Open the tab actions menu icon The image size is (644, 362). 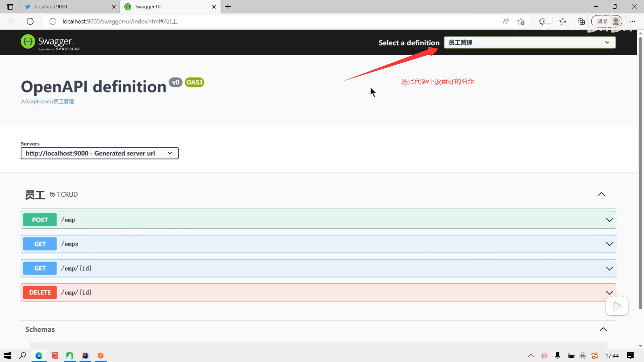[x=10, y=7]
